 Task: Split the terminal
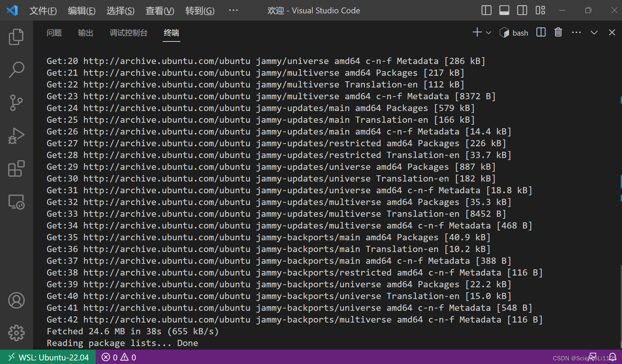[x=541, y=32]
